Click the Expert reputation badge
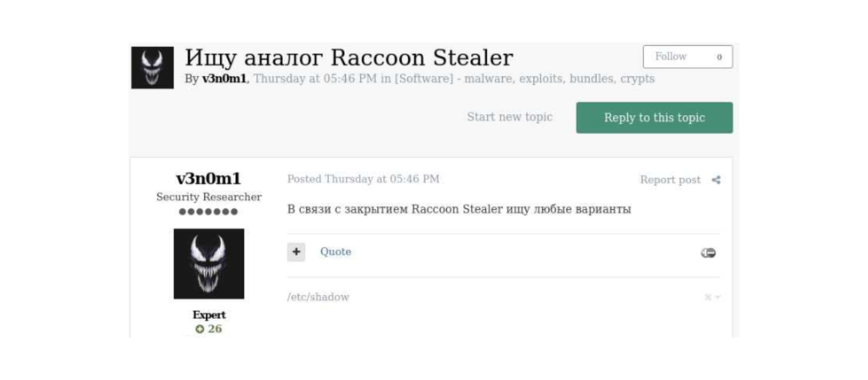The image size is (868, 380). pos(209,315)
